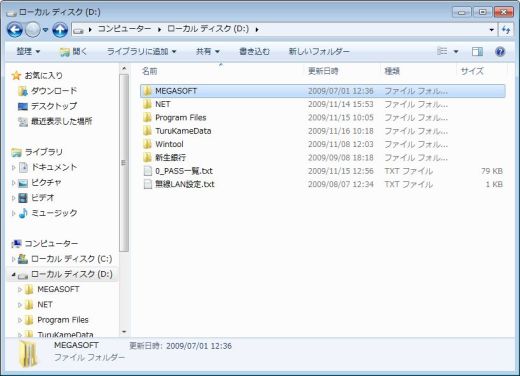
Task: Select the TuruKameData folder in file list
Action: coord(323,131)
